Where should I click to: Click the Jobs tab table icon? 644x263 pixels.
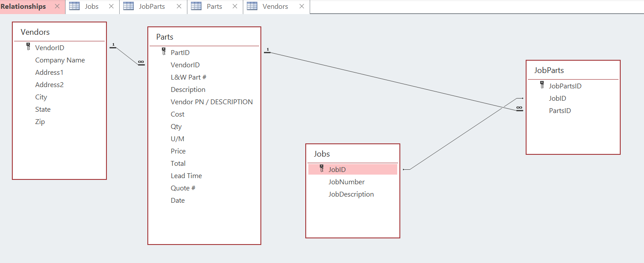point(74,6)
